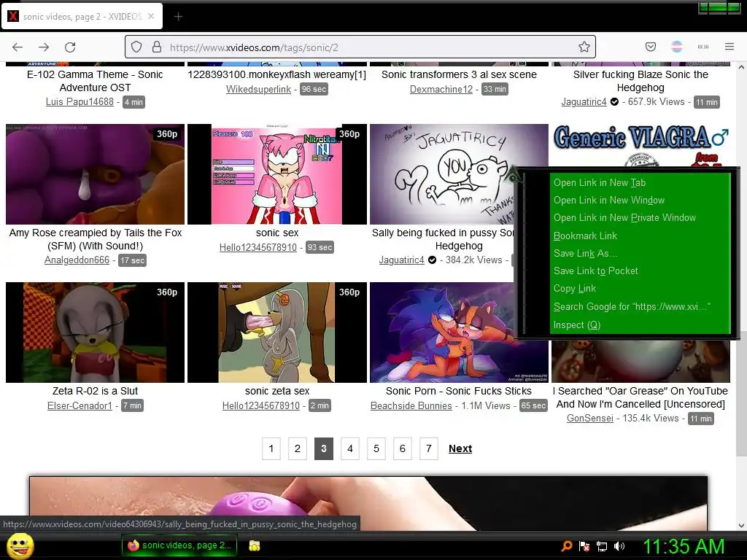Image resolution: width=747 pixels, height=560 pixels.
Task: Open the Oar Grease video title
Action: 640,397
